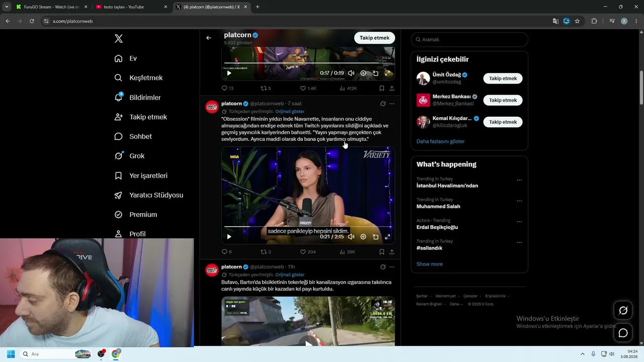This screenshot has width=644, height=362.
Task: Open Windows Start menu
Action: coord(11,354)
